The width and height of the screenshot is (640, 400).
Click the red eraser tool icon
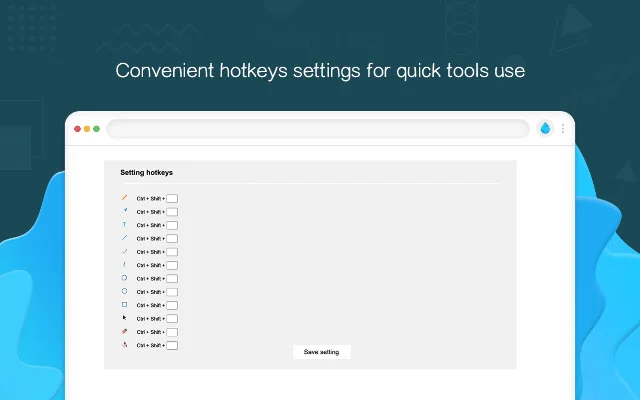[x=124, y=331]
